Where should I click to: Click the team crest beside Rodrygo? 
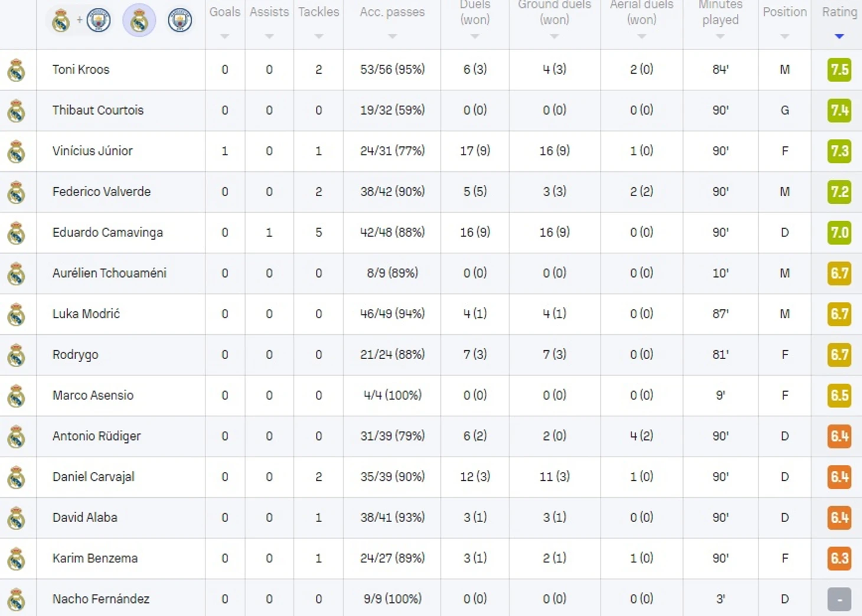click(17, 356)
